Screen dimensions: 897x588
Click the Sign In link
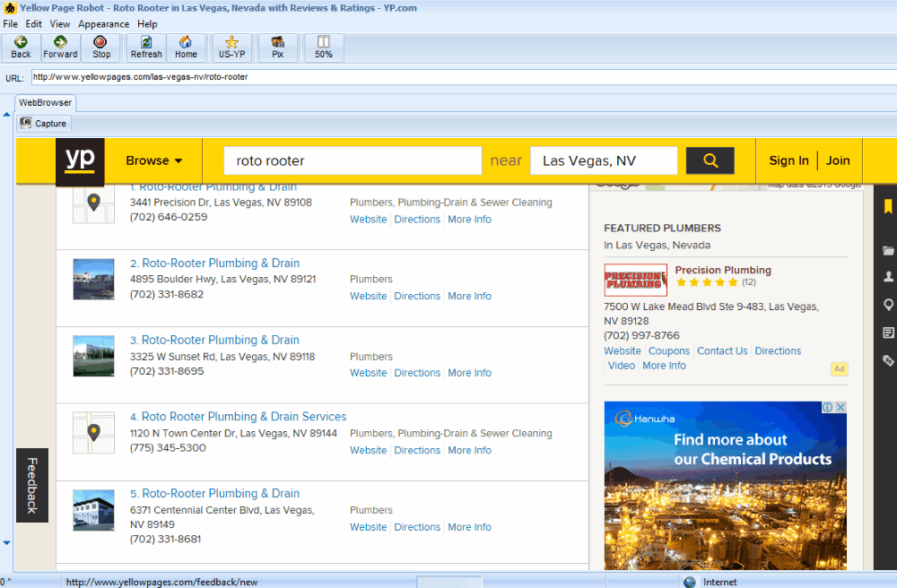pyautogui.click(x=788, y=160)
